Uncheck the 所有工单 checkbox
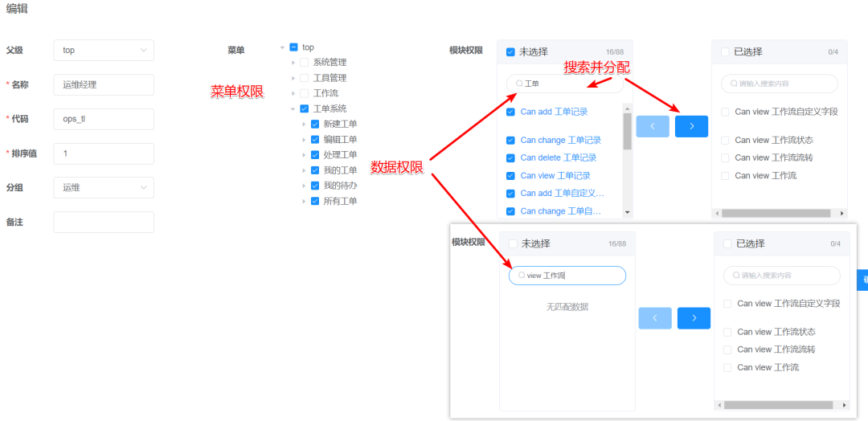This screenshot has width=868, height=421. (x=315, y=201)
